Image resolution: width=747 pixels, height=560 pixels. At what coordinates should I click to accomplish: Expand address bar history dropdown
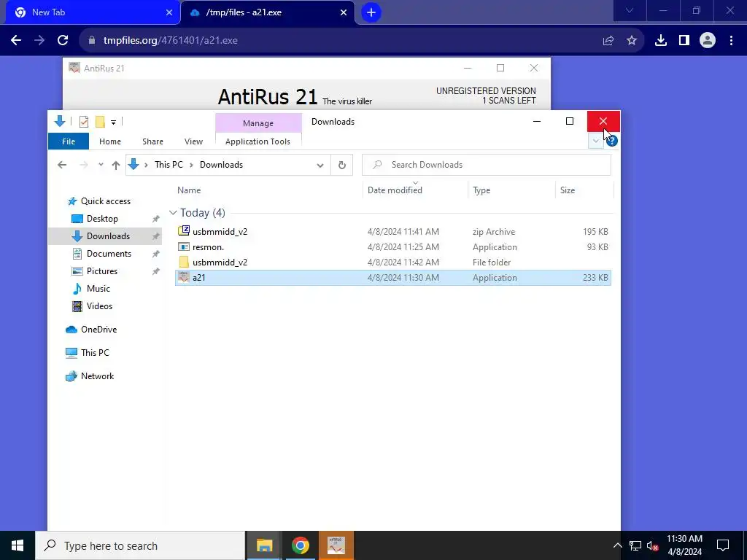coord(320,166)
